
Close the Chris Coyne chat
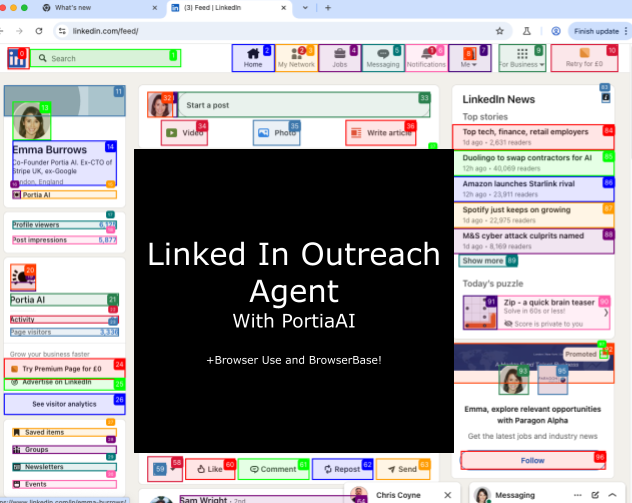[447, 495]
